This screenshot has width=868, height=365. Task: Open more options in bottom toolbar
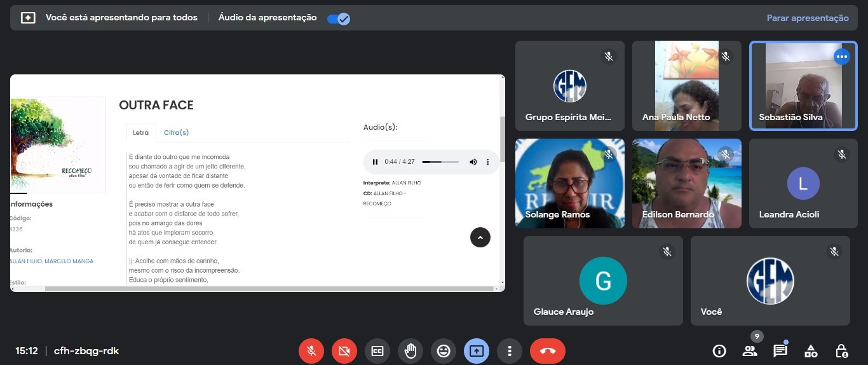(x=510, y=350)
